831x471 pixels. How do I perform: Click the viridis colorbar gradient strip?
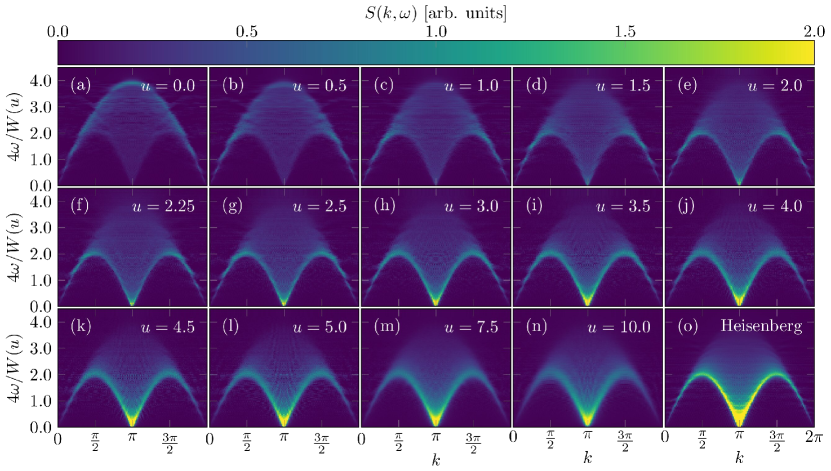(x=436, y=52)
